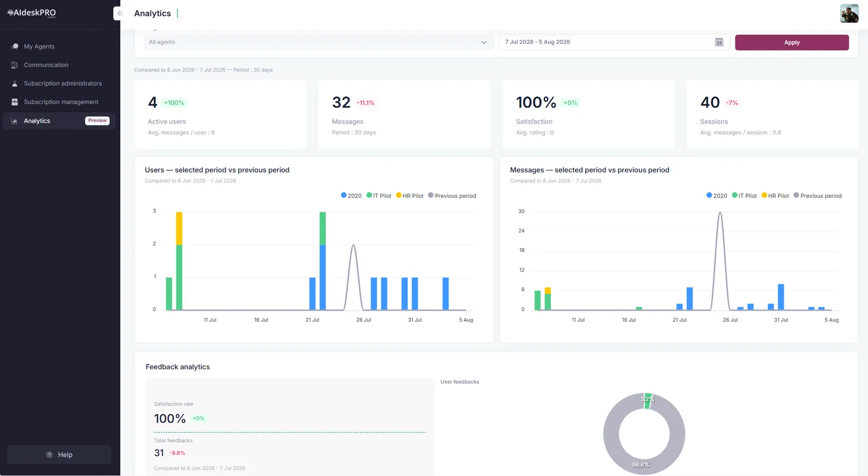Click the Communication sidebar icon
Viewport: 868px width, 476px height.
point(15,65)
